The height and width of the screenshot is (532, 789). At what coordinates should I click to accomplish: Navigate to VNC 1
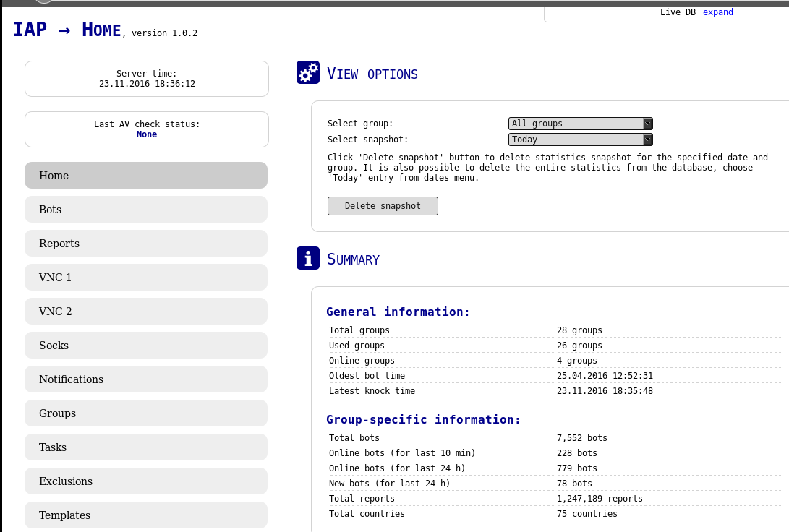pos(146,277)
